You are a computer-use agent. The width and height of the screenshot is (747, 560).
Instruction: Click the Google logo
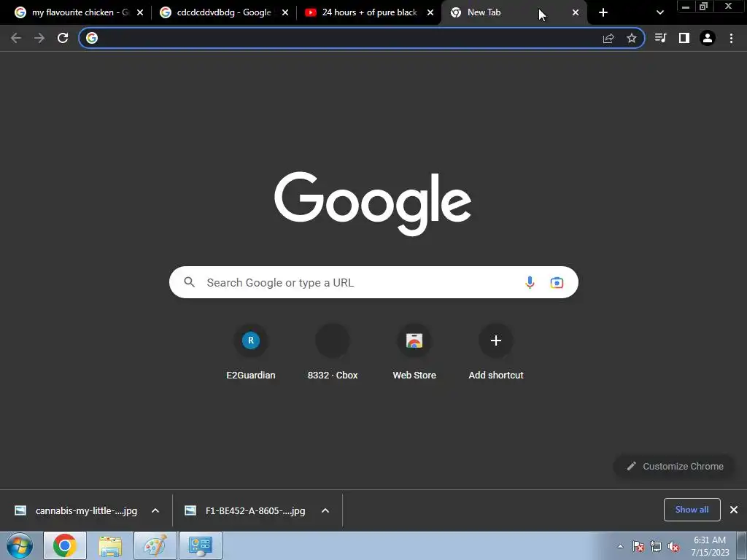click(x=373, y=203)
